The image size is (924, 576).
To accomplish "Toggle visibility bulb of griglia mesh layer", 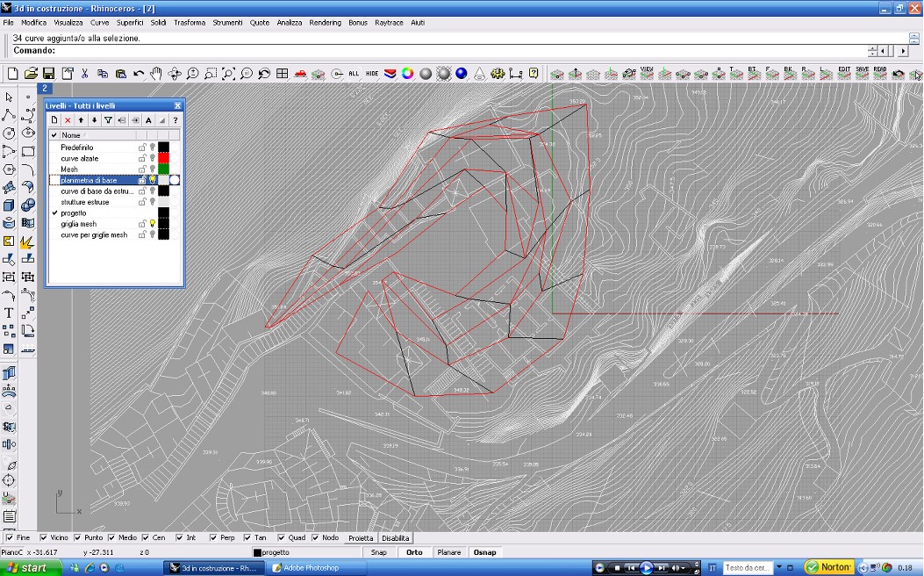I will point(152,224).
